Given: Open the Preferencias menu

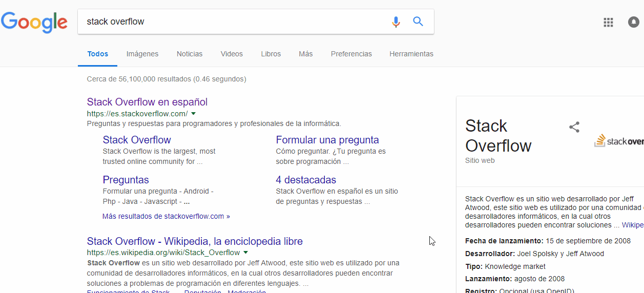Looking at the screenshot, I should (x=351, y=54).
